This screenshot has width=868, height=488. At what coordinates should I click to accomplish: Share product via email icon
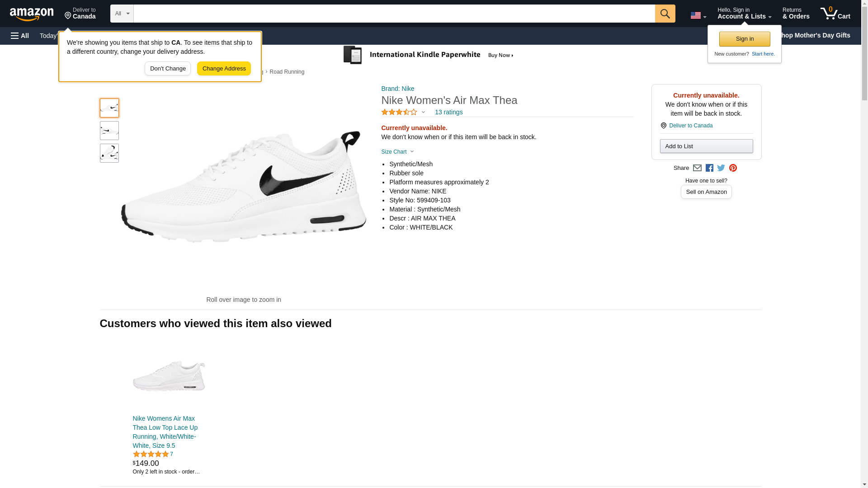[697, 168]
